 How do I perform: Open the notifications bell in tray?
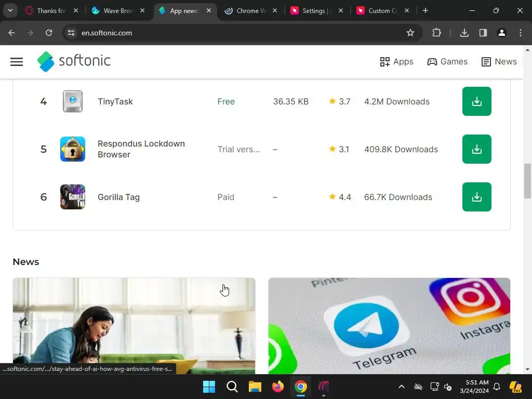coord(497,387)
